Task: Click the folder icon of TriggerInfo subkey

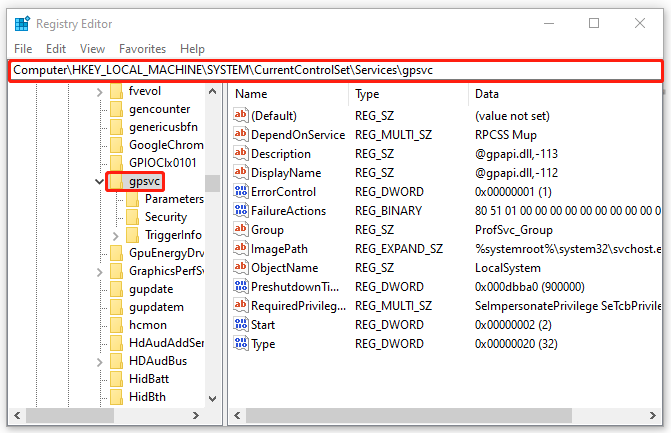Action: point(133,235)
